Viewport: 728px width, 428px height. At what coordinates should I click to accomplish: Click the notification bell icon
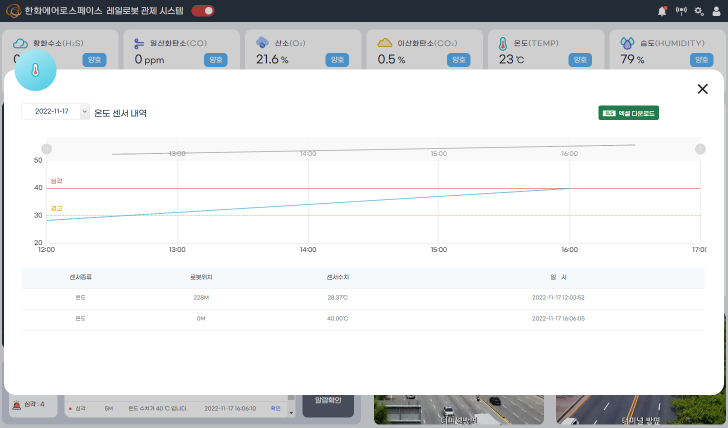point(662,11)
